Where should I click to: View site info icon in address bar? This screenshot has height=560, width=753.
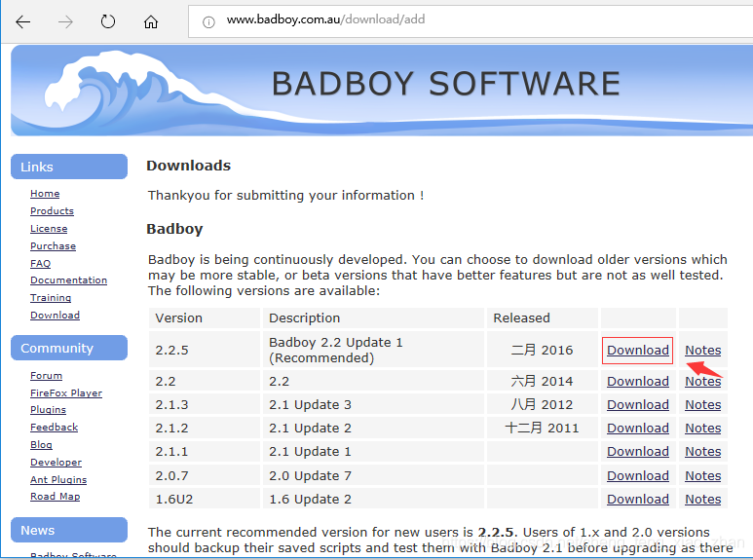208,22
